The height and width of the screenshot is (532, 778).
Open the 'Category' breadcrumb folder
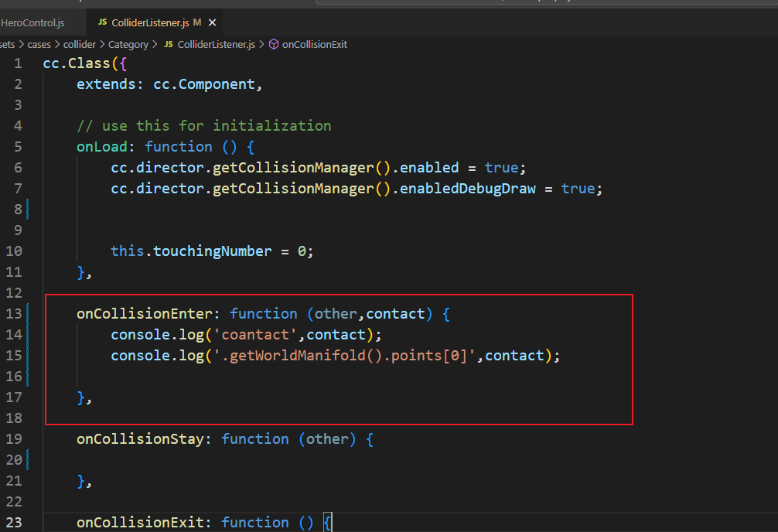click(x=128, y=45)
